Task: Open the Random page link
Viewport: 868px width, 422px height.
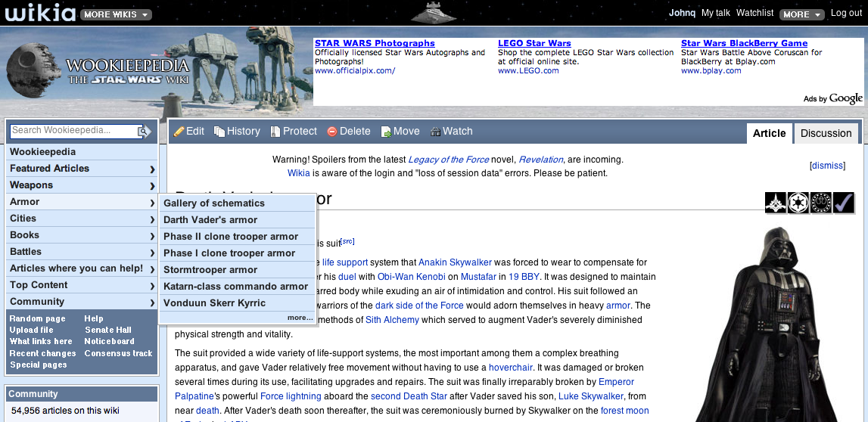Action: coord(37,318)
